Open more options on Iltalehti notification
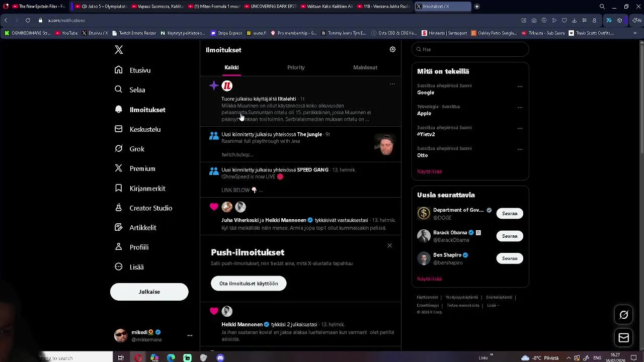Screen dimensions: 644x362 (x=392, y=84)
